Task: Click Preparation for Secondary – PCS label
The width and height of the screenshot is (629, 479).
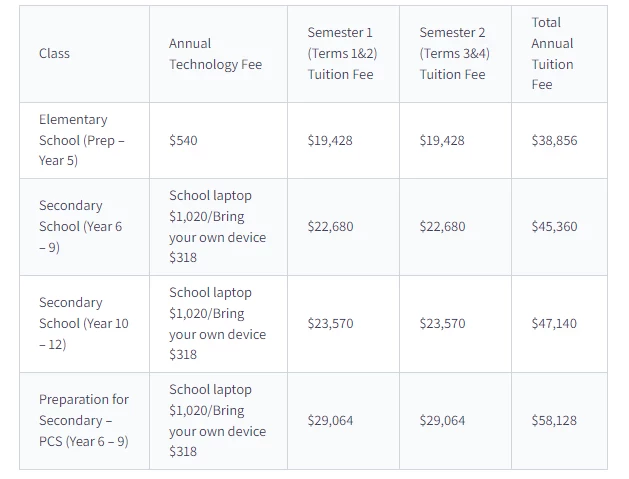Action: [x=84, y=420]
